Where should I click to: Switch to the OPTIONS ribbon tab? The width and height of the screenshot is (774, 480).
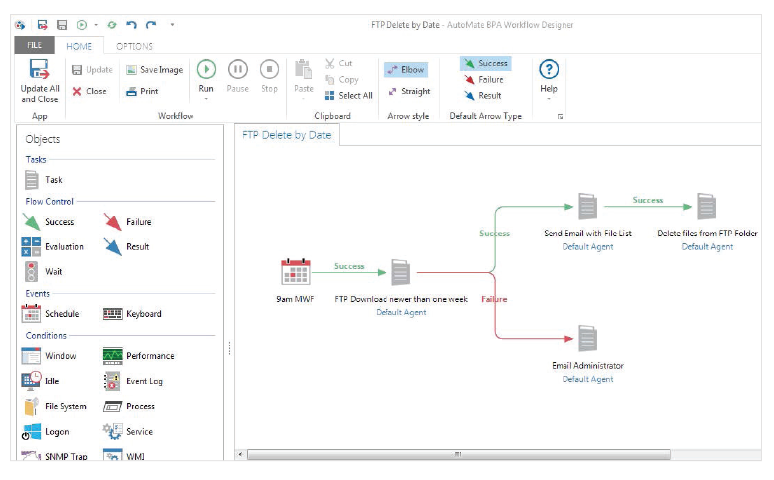coord(134,46)
